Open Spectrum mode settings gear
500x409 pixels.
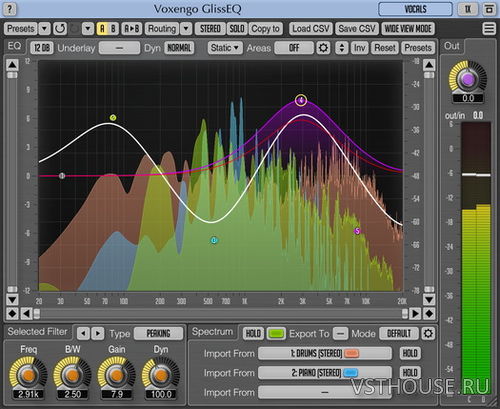tap(428, 333)
